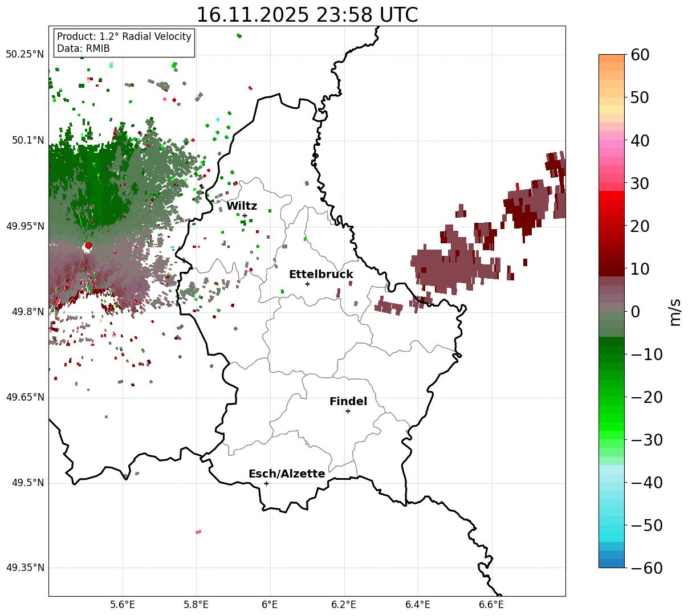The width and height of the screenshot is (688, 616).
Task: Click the 6.4°E longitude label
Action: [418, 605]
